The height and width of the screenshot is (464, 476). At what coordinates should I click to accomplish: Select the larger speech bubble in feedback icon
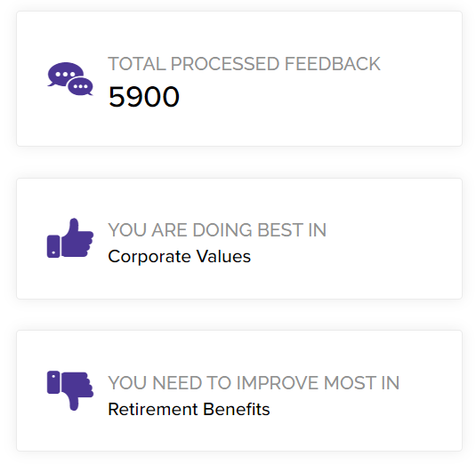(65, 75)
